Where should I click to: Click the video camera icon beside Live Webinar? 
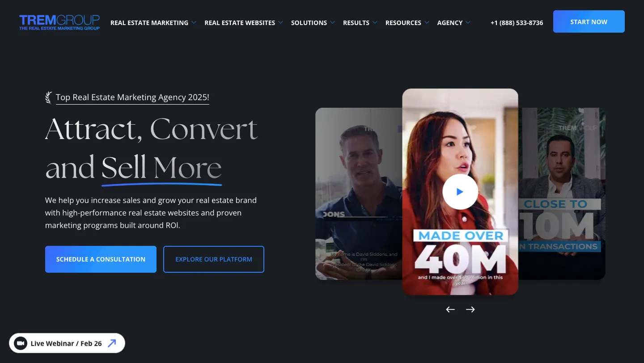point(21,343)
